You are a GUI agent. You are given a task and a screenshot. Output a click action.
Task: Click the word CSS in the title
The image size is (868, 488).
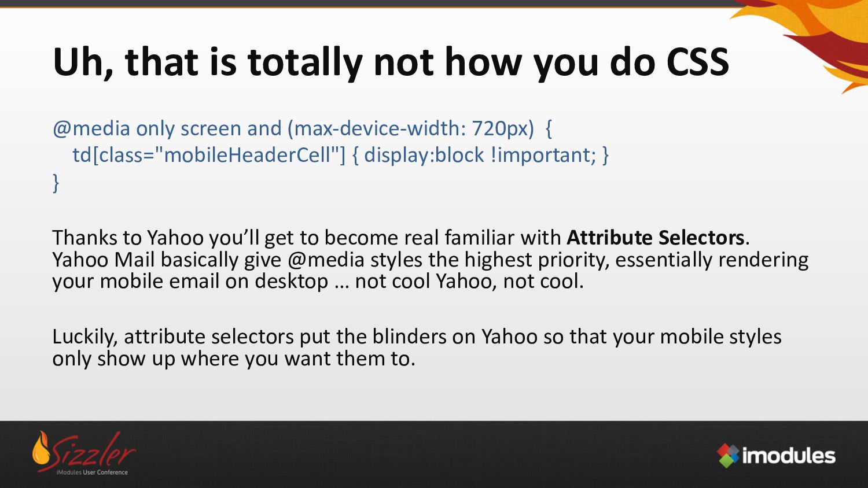coord(698,62)
